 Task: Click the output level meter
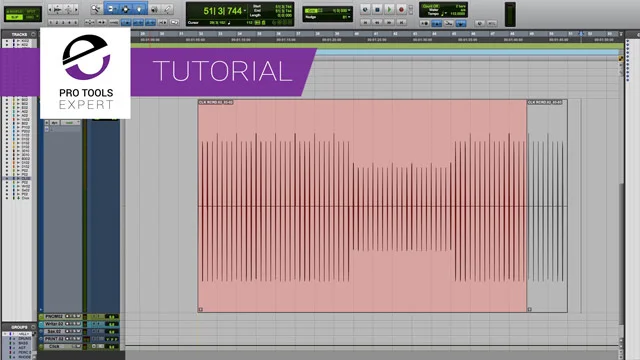pos(510,14)
